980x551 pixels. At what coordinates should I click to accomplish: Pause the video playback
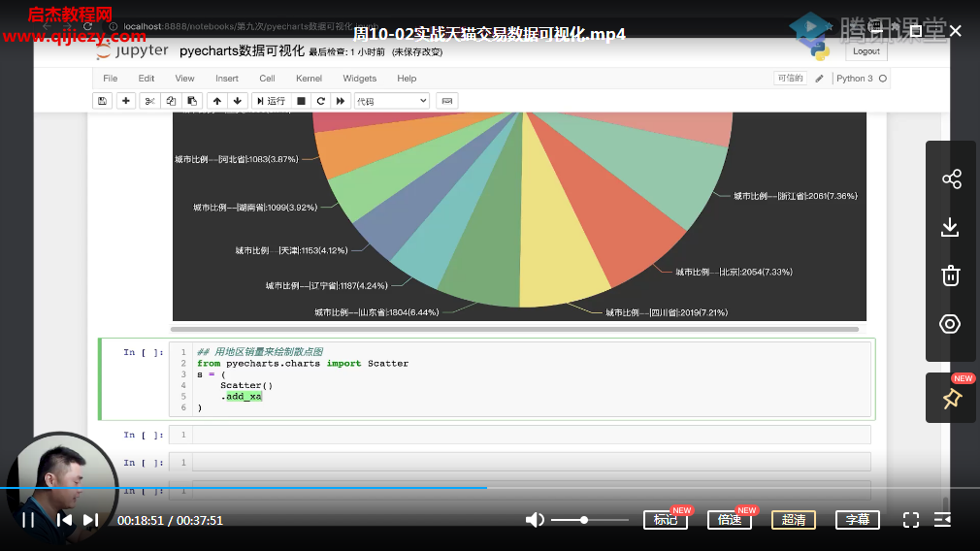click(x=28, y=520)
